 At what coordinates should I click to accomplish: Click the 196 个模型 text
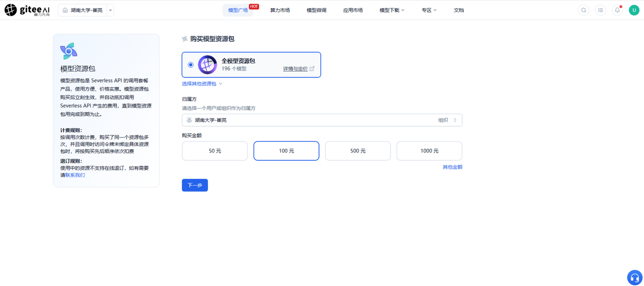(234, 69)
